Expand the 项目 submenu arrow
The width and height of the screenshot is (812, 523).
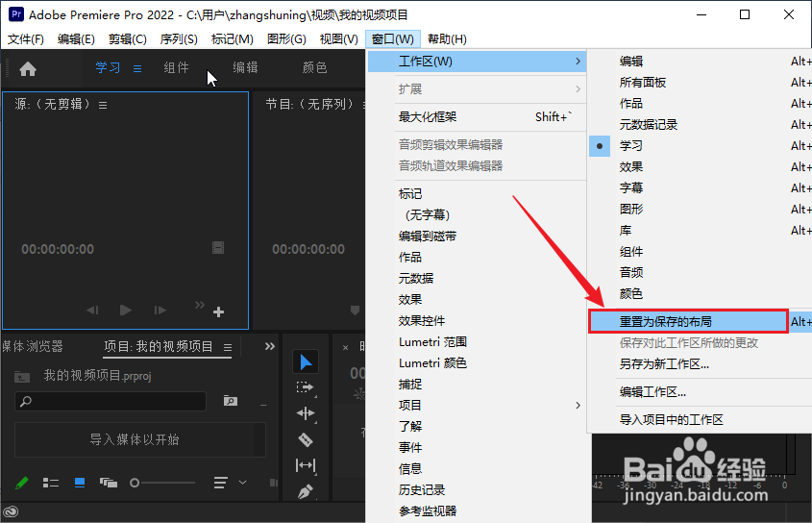pos(578,406)
